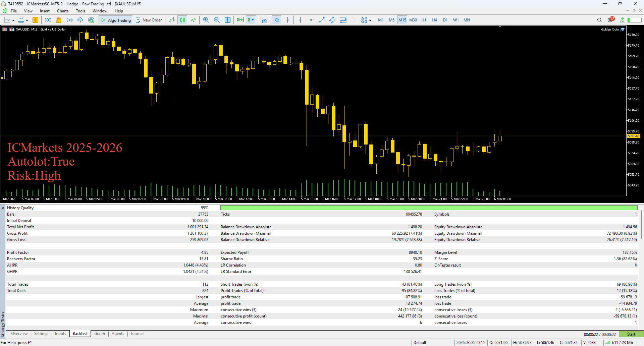Open the Indicators dropdown arrow

pyautogui.click(x=12, y=20)
